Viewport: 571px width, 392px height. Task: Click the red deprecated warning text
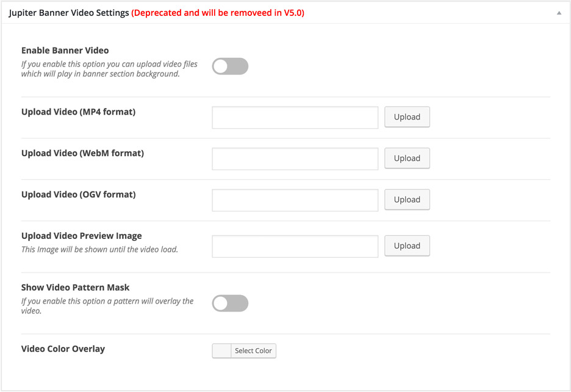point(218,13)
